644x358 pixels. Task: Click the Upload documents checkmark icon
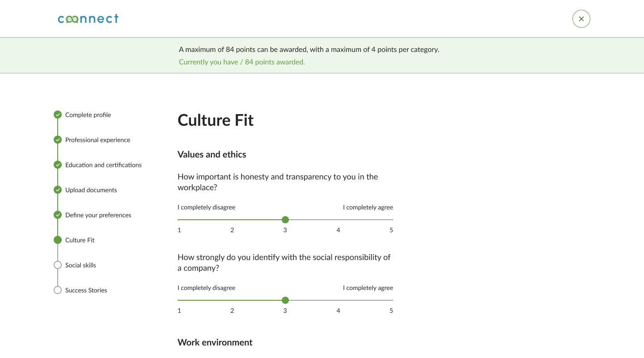[x=58, y=190]
